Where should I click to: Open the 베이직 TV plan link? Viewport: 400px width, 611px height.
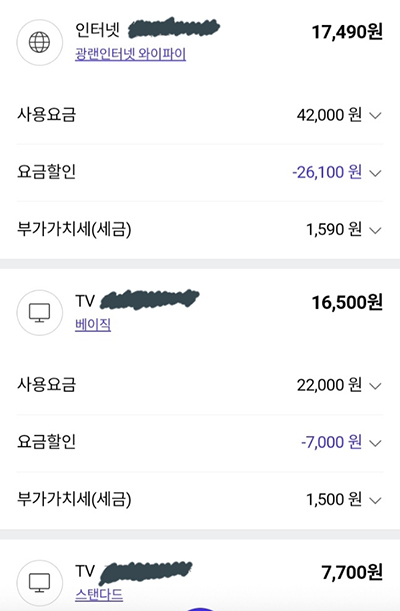93,324
